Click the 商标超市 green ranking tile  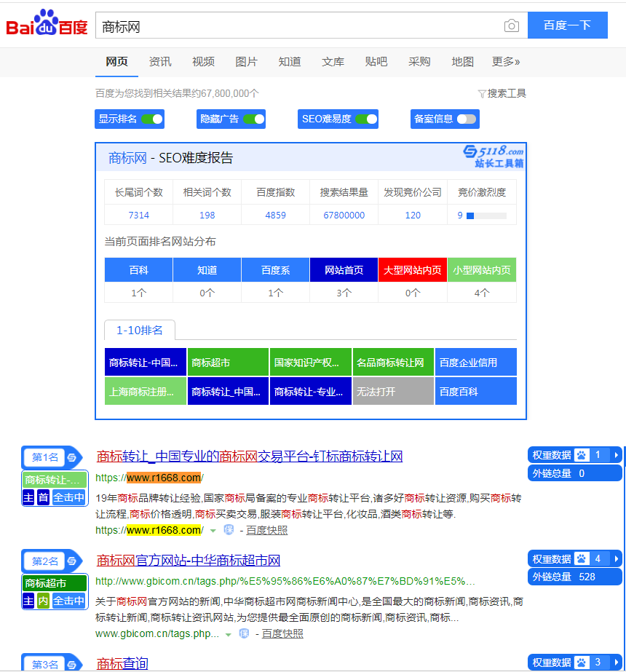pyautogui.click(x=228, y=362)
